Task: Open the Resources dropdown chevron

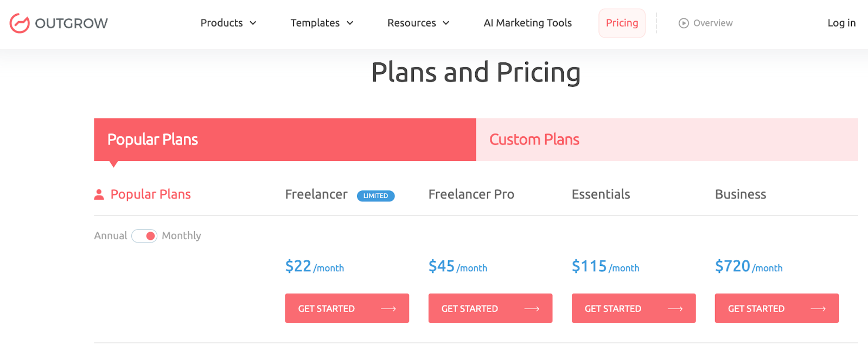Action: [446, 23]
